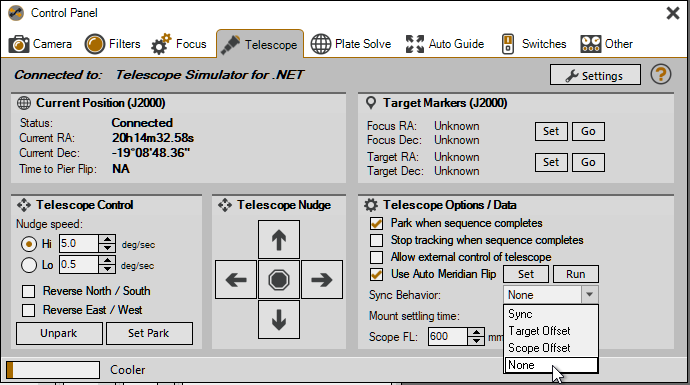Go to the Target marker position
Screen dimensions: 690x385
tap(588, 162)
